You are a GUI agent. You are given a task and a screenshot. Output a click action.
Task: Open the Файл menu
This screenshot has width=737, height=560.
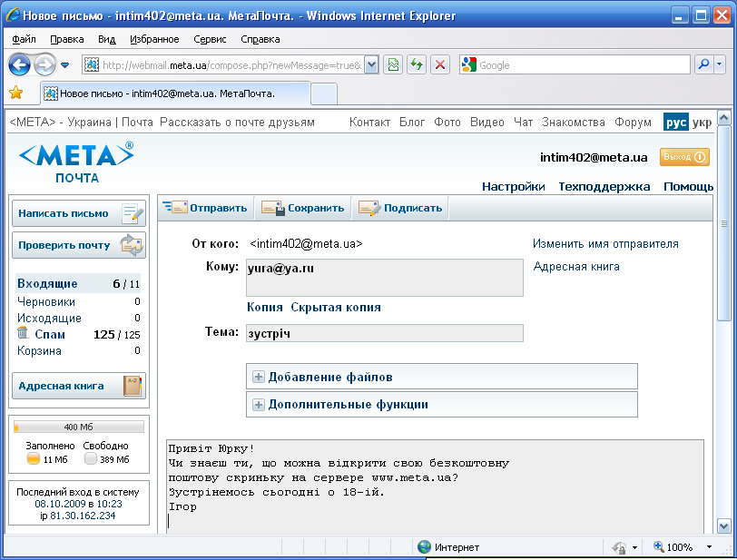(24, 40)
